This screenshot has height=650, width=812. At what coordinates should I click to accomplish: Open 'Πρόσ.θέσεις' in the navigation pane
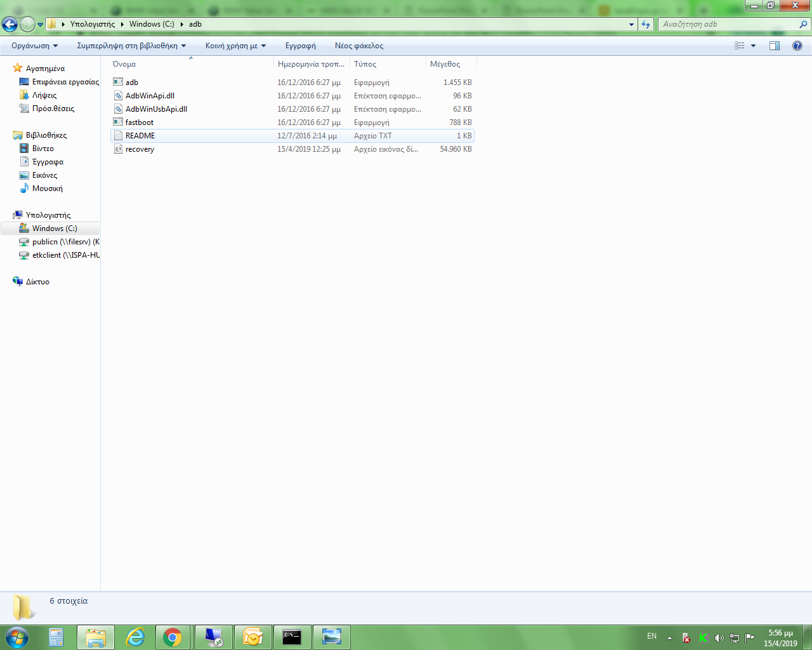point(53,109)
